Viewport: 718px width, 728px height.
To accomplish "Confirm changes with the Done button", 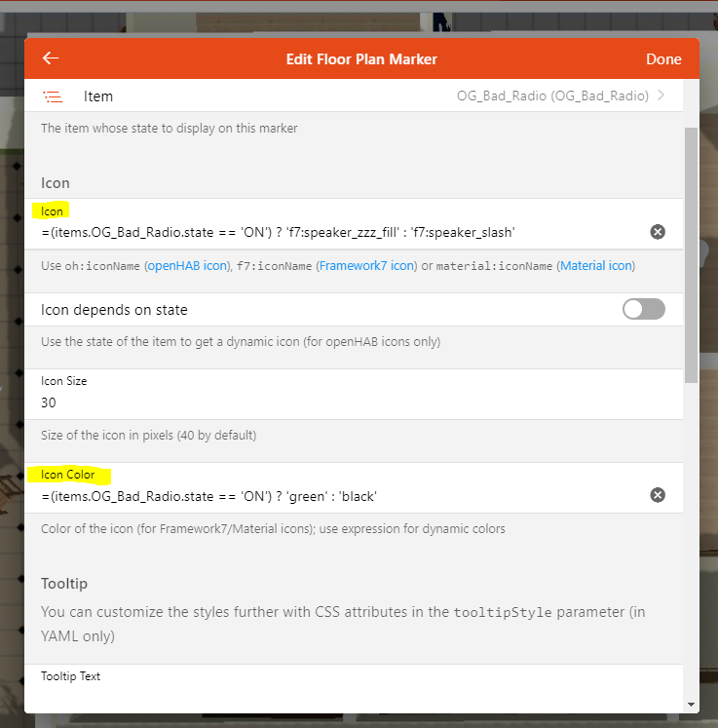I will point(663,59).
